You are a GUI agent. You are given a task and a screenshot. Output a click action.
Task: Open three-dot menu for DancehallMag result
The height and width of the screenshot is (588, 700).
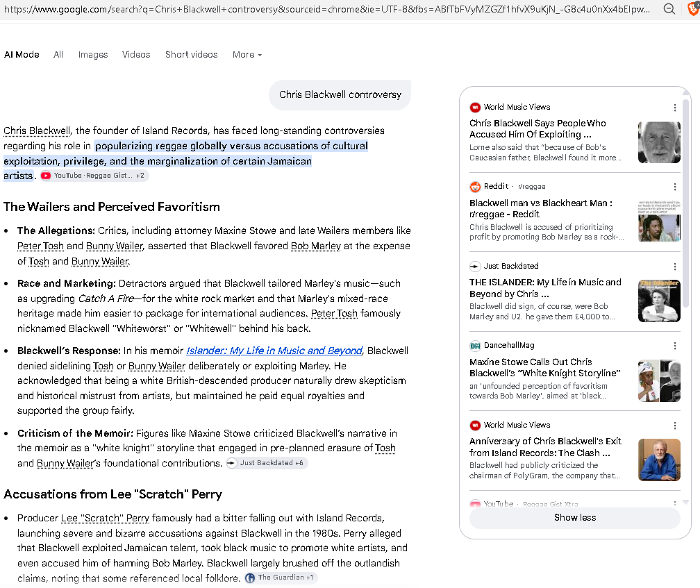tap(674, 346)
